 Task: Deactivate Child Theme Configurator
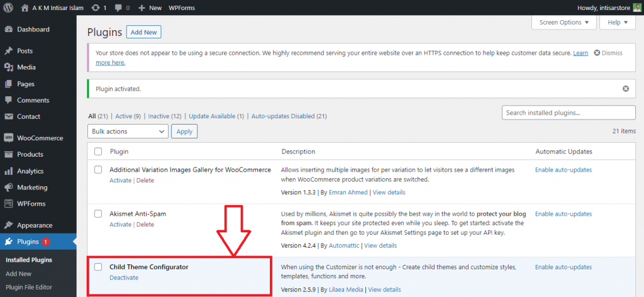[x=124, y=277]
